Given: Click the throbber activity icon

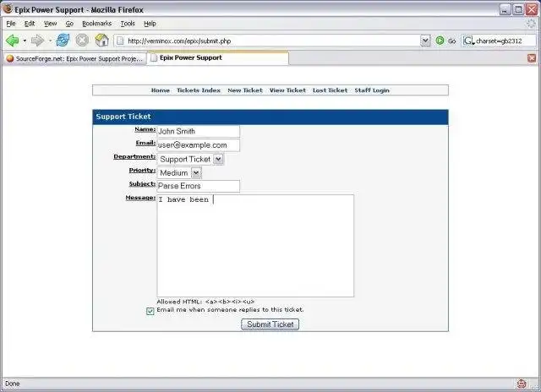Looking at the screenshot, I should tap(531, 24).
